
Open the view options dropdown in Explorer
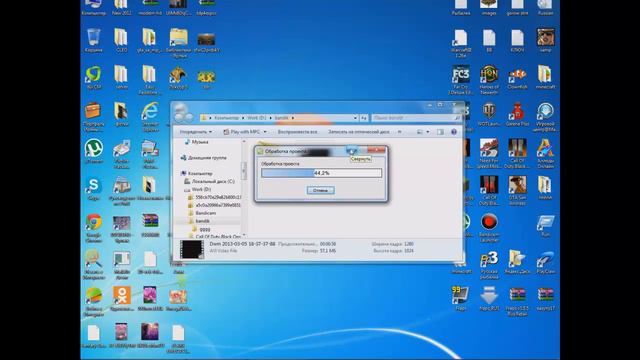tap(427, 132)
